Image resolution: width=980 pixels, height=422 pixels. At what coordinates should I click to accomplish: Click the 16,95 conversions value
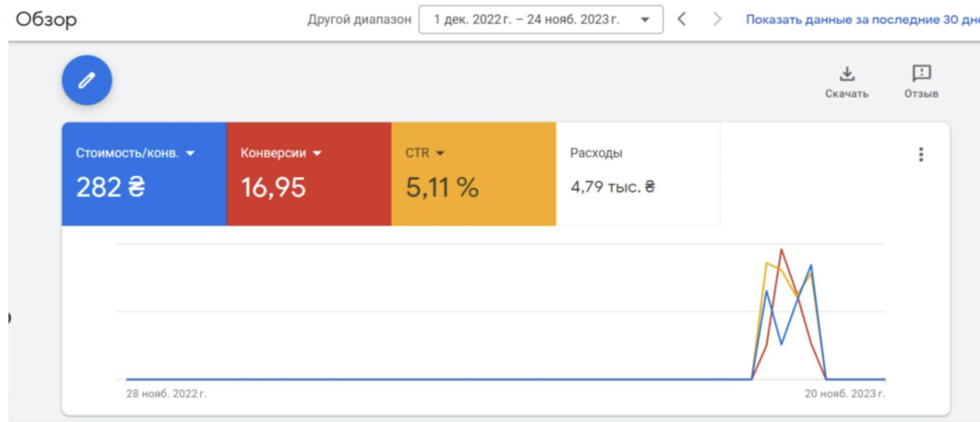click(x=273, y=187)
